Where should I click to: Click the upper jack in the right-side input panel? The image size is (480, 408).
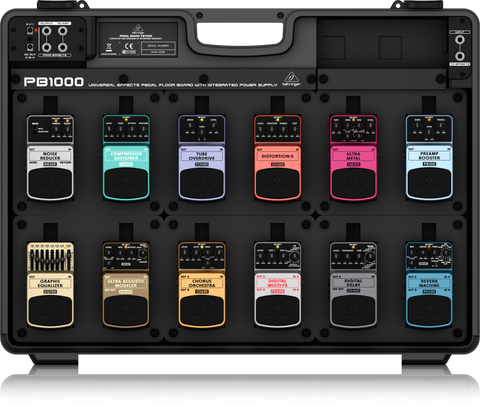(460, 40)
